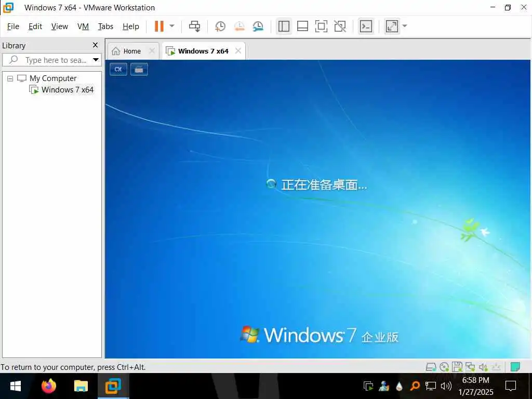Show the console view
This screenshot has width=532, height=399.
[x=366, y=26]
